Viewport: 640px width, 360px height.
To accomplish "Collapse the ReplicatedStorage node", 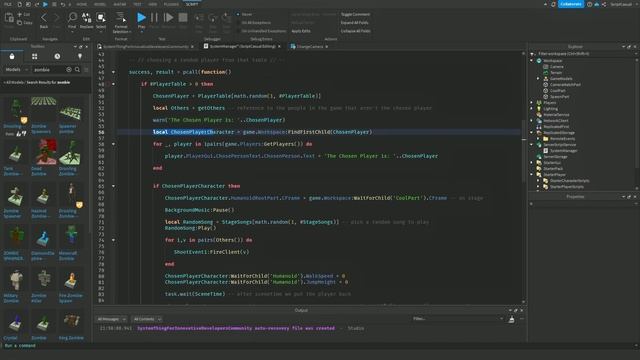I will 532,133.
